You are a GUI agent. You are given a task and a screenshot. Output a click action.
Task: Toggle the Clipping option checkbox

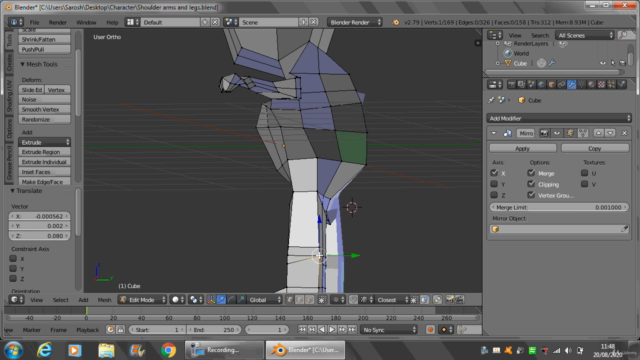[x=531, y=184]
